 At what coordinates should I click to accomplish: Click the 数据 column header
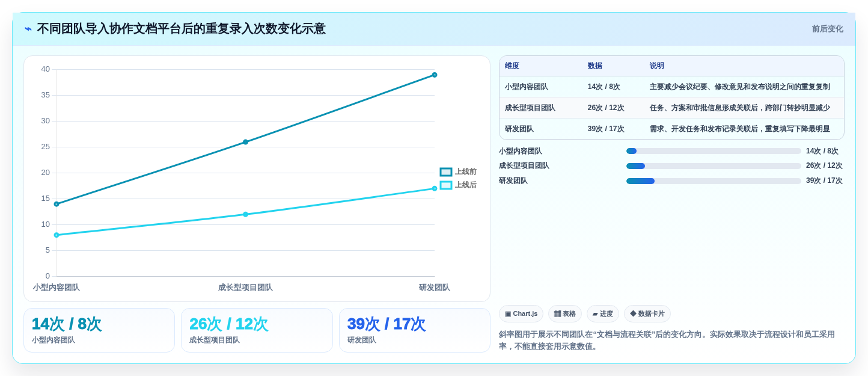(595, 66)
